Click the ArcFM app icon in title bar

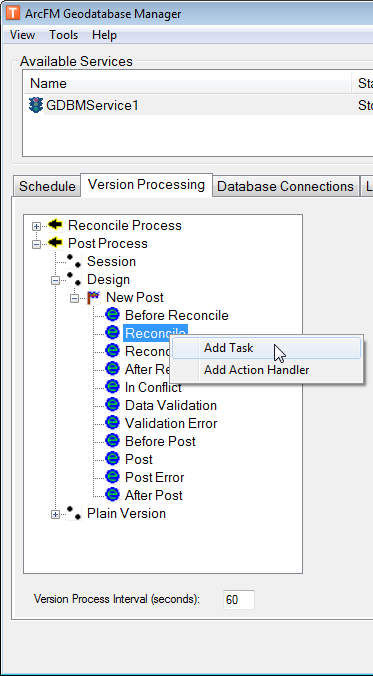pyautogui.click(x=13, y=13)
